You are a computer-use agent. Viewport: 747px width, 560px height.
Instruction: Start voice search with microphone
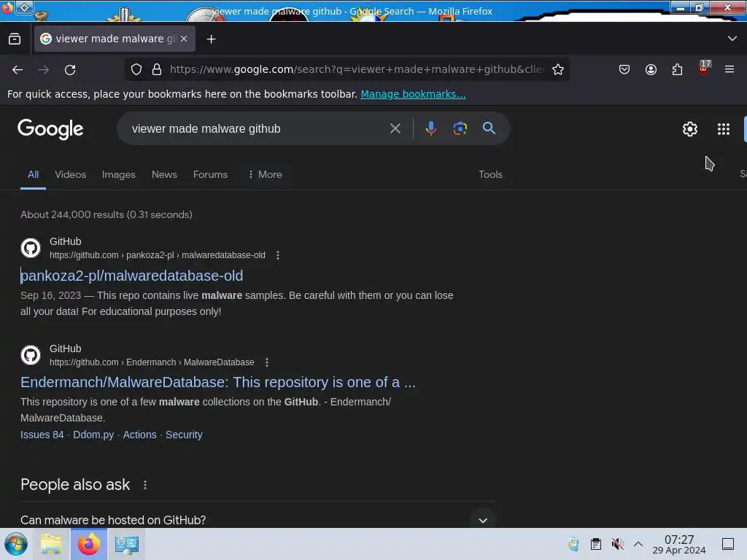(x=430, y=128)
